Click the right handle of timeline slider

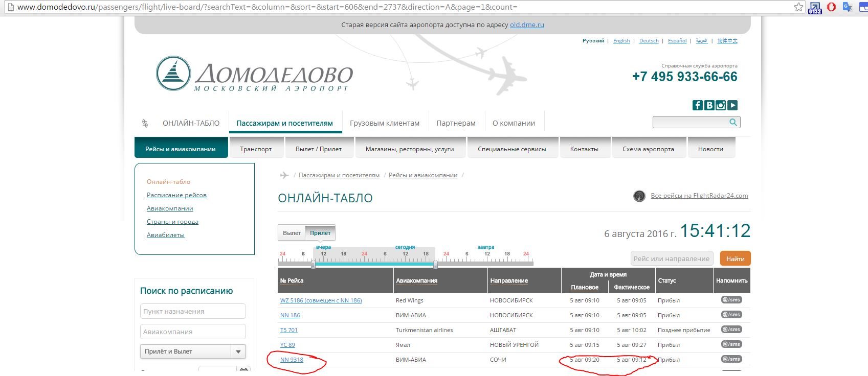coord(435,264)
